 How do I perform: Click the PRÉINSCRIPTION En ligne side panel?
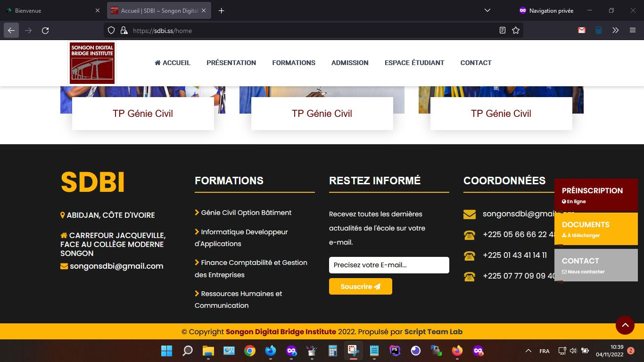click(x=596, y=195)
